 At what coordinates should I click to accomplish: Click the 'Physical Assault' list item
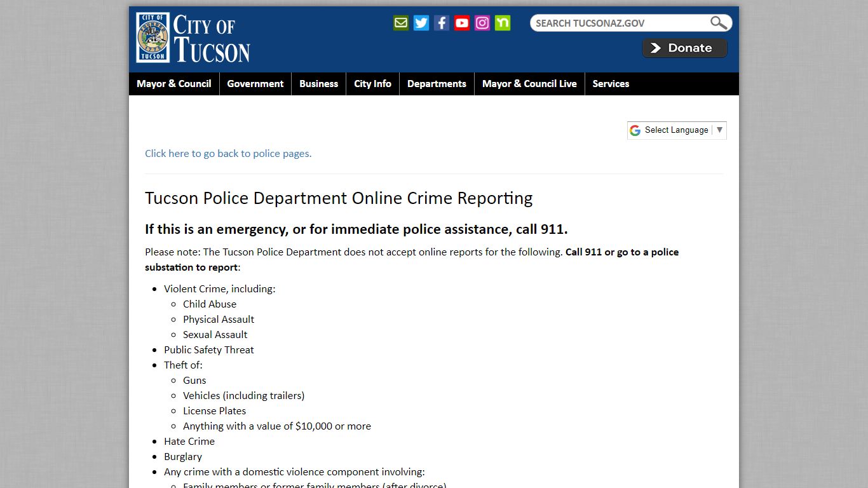pos(219,320)
